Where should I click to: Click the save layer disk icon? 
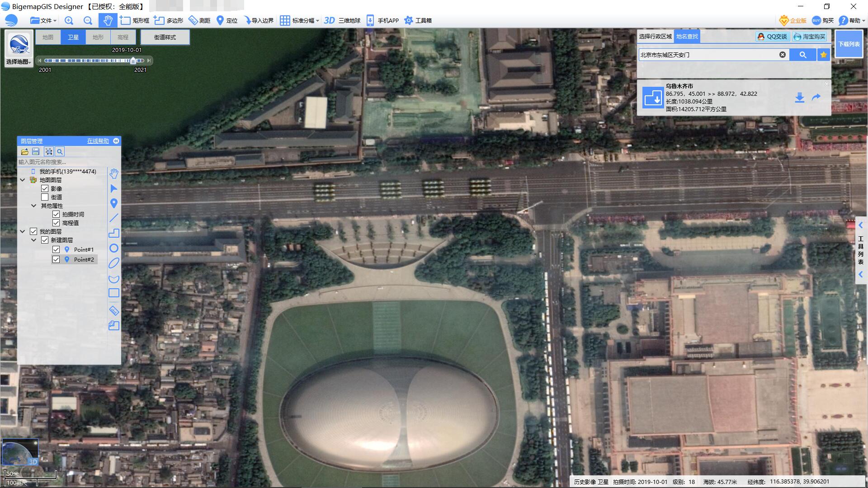36,152
